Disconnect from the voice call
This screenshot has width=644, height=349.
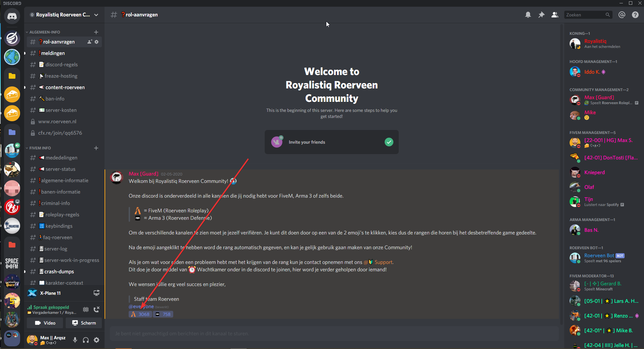96,309
